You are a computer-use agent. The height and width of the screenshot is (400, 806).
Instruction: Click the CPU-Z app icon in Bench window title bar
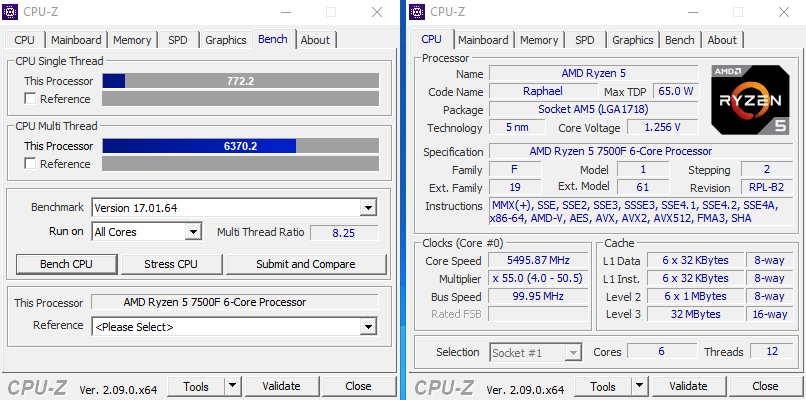(x=10, y=11)
